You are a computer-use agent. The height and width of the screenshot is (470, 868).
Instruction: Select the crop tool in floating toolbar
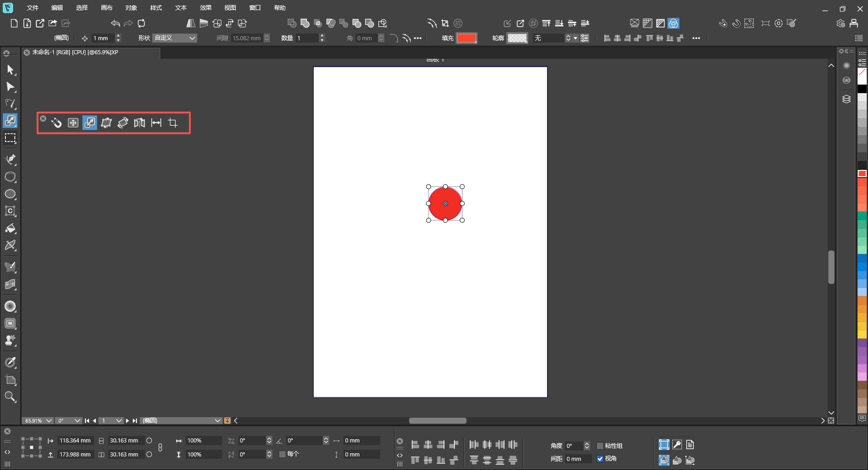[x=173, y=123]
